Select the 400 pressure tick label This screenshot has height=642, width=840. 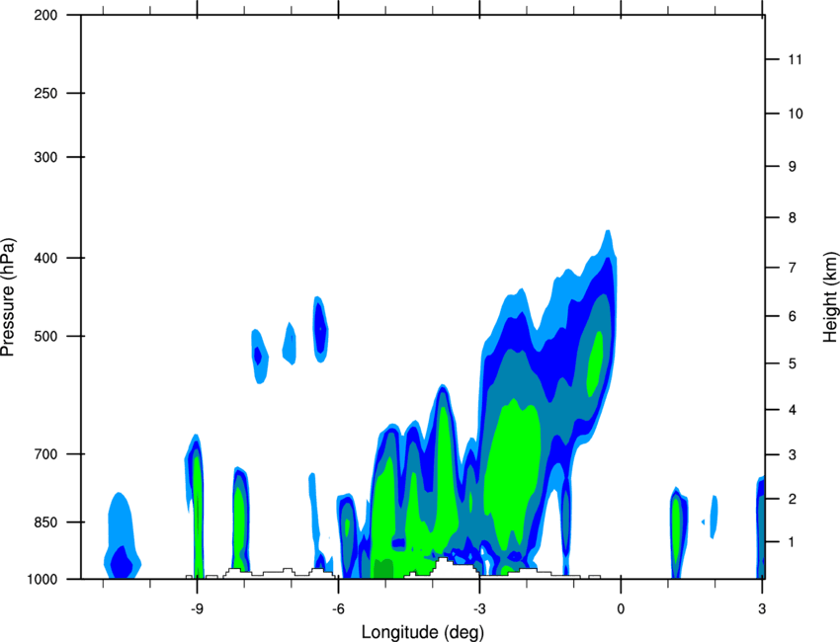pos(45,258)
